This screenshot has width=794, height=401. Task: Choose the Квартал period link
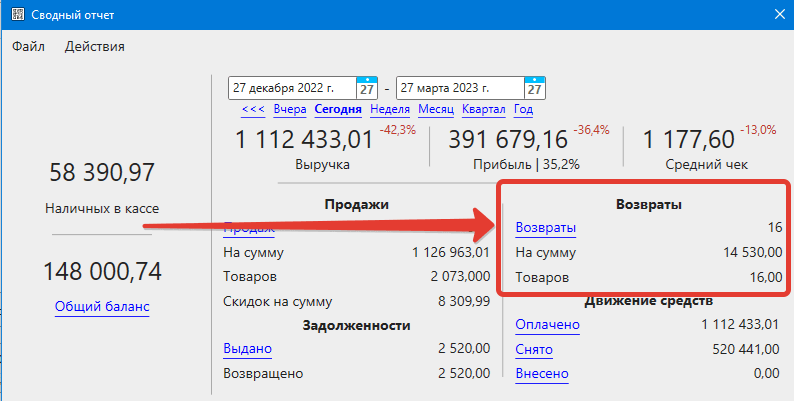(x=484, y=110)
